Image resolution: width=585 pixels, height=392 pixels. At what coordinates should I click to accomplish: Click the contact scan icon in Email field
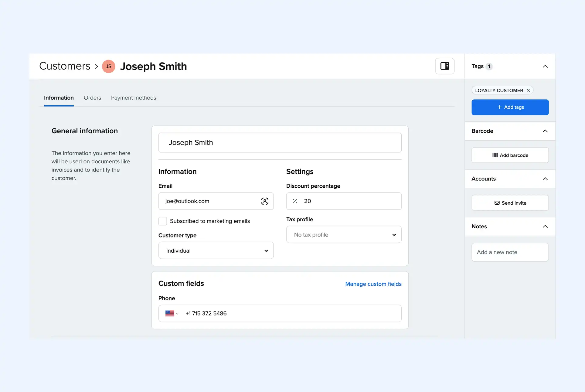pyautogui.click(x=264, y=201)
